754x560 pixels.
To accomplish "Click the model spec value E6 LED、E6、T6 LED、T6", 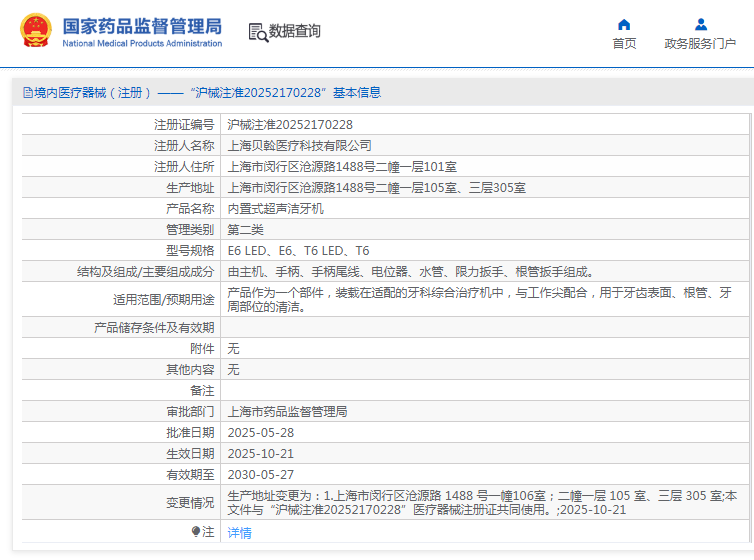I will [298, 251].
